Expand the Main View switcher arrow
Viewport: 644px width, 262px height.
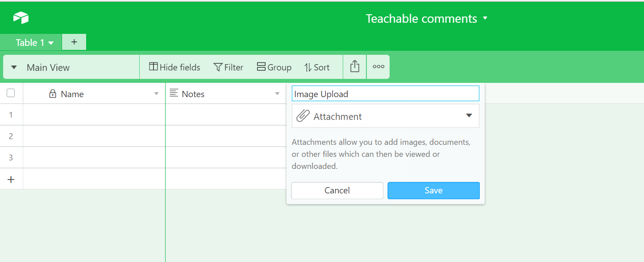(14, 67)
